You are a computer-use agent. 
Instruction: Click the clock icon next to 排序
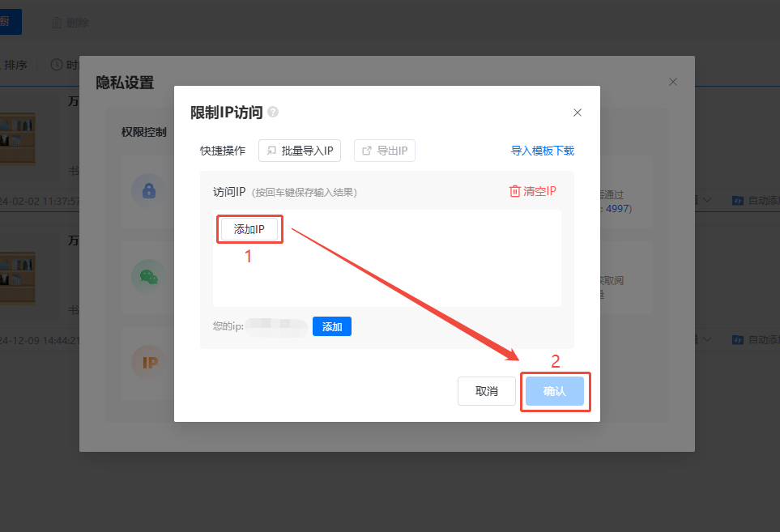click(56, 65)
